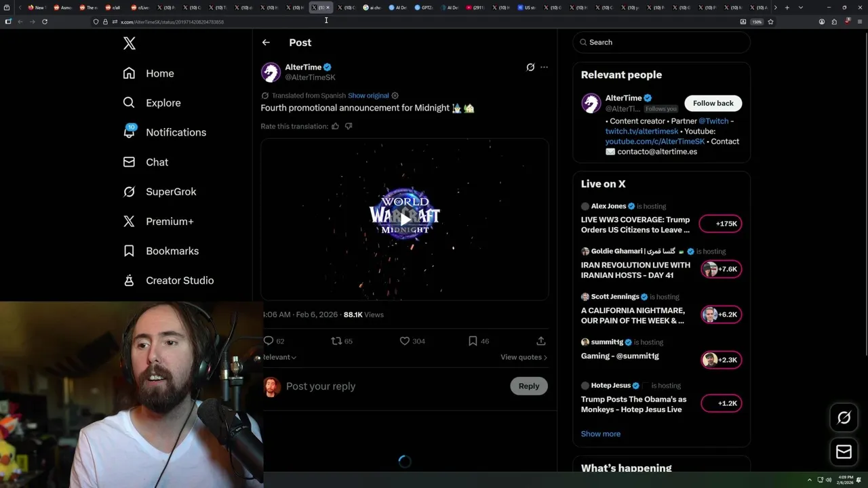Viewport: 868px width, 488px height.
Task: Click the Follow back button for AlterTime
Action: pyautogui.click(x=713, y=103)
